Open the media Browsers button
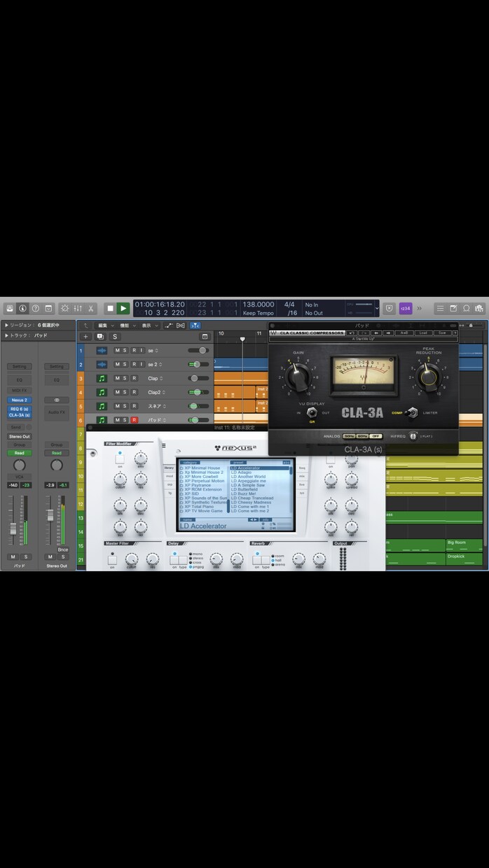 click(x=480, y=308)
